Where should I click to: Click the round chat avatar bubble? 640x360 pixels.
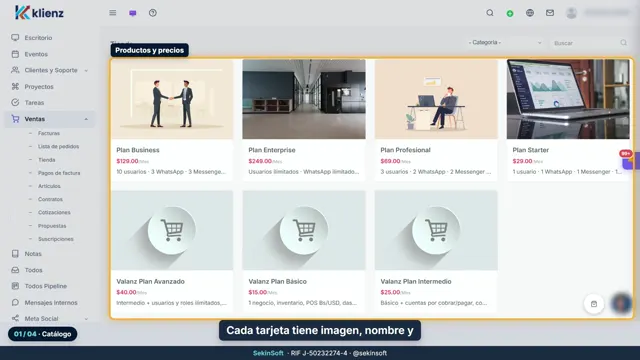[x=621, y=303]
